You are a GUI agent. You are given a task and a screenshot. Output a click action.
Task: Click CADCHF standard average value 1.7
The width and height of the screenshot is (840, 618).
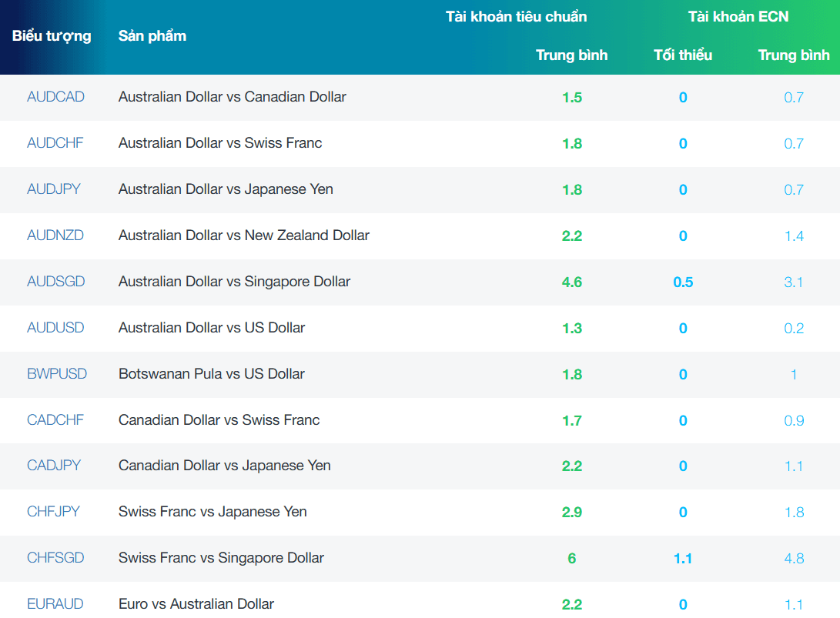571,420
